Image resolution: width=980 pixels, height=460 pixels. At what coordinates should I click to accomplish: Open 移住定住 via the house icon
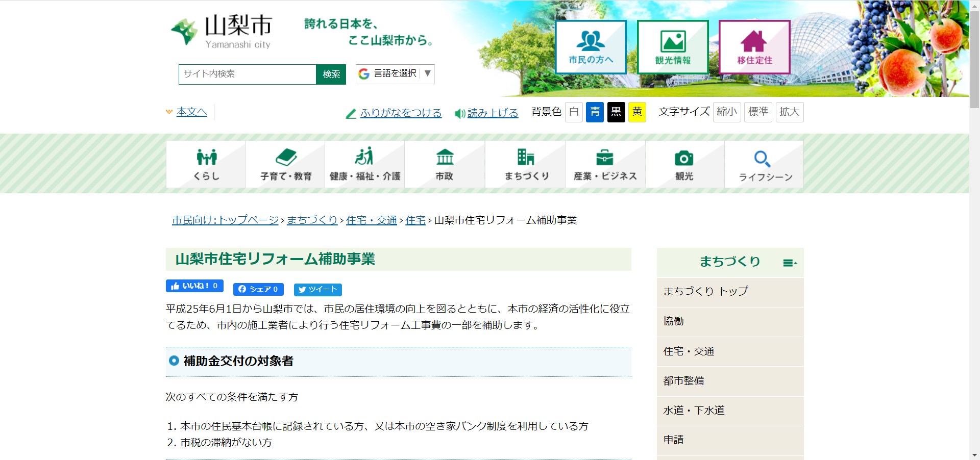click(754, 40)
